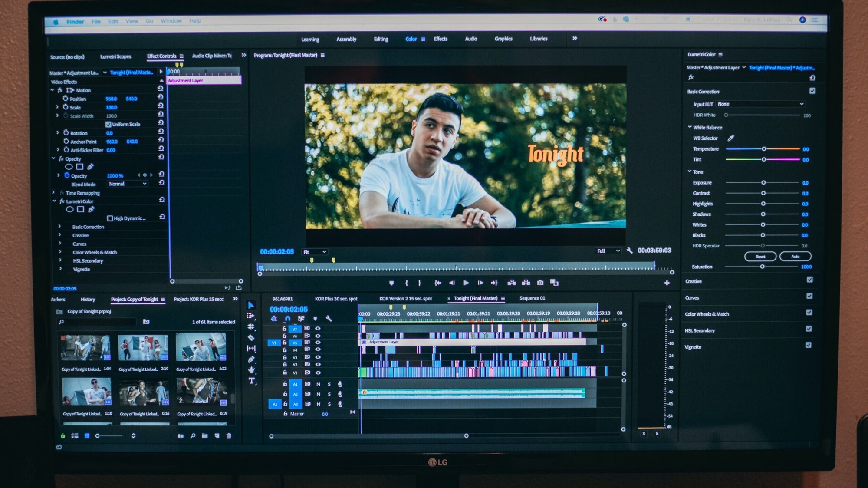Toggle the Snap magnet icon in the timeline
The height and width of the screenshot is (488, 868).
point(288,319)
